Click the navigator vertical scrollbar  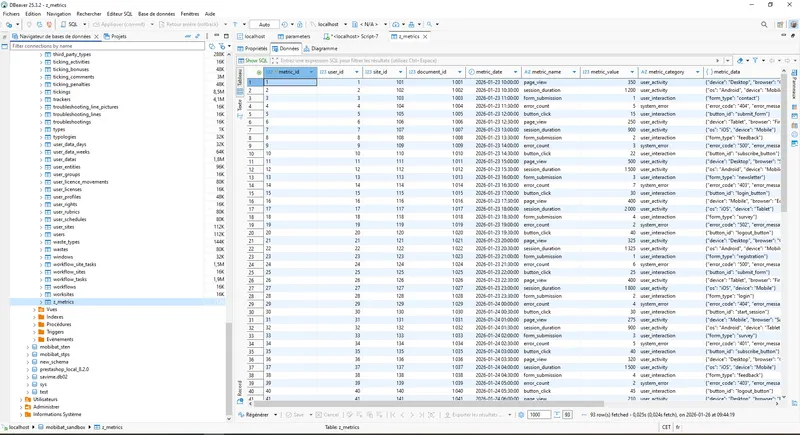coord(229,369)
